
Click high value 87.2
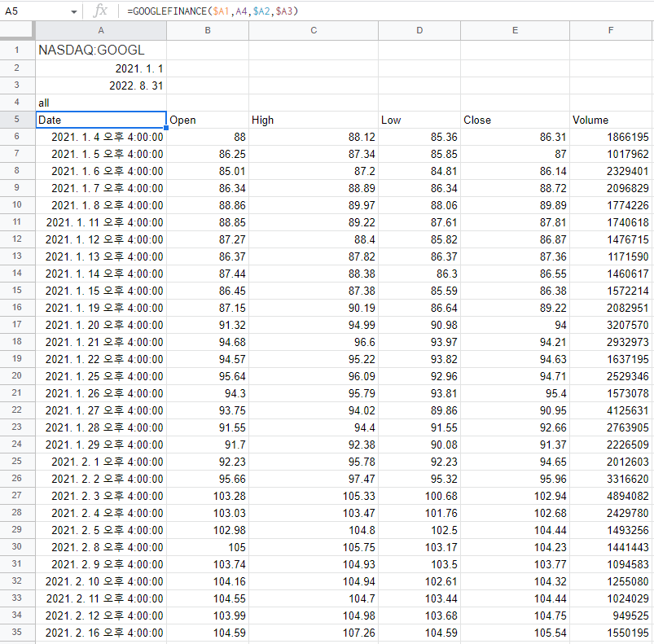(x=314, y=171)
